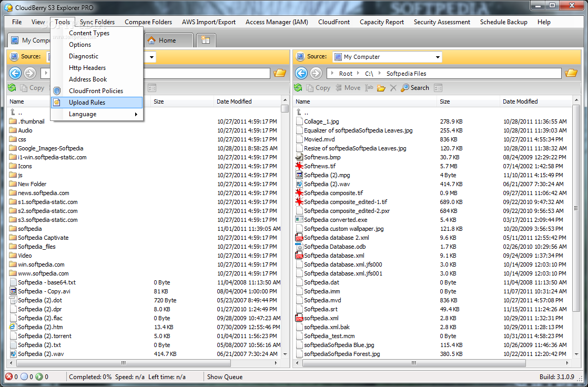Click the Search button

(x=415, y=88)
